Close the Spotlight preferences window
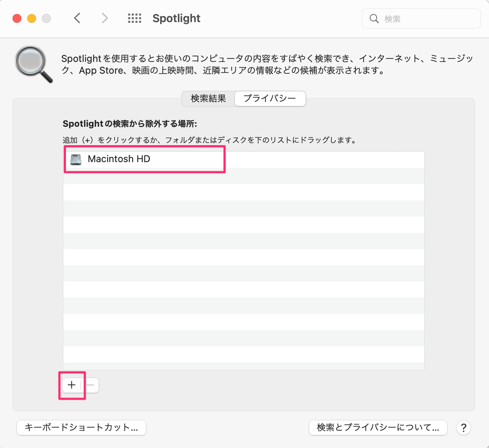 [x=17, y=18]
